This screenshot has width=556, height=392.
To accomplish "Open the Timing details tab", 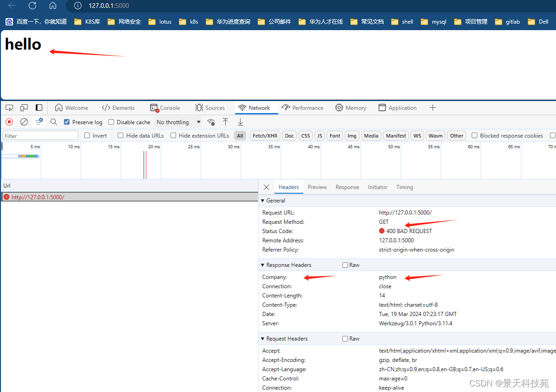I will [404, 187].
